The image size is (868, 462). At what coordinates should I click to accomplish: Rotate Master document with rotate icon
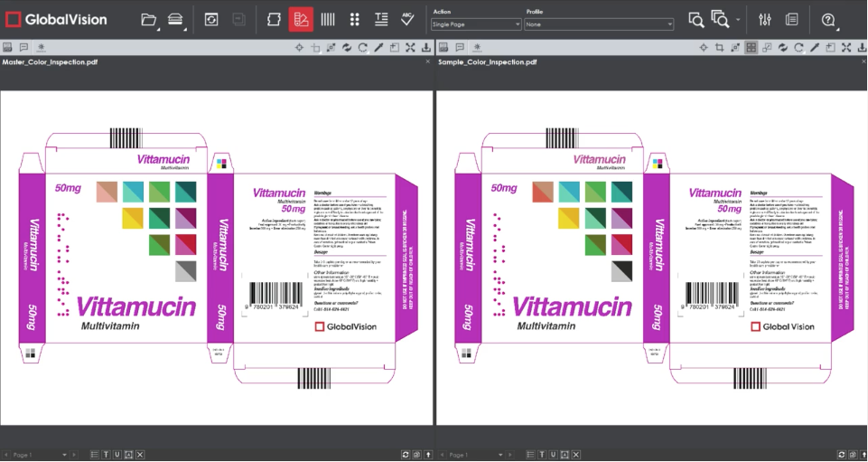point(362,48)
